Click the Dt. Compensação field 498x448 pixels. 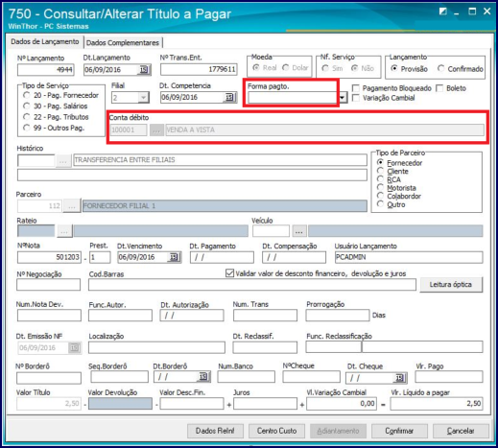coord(295,257)
